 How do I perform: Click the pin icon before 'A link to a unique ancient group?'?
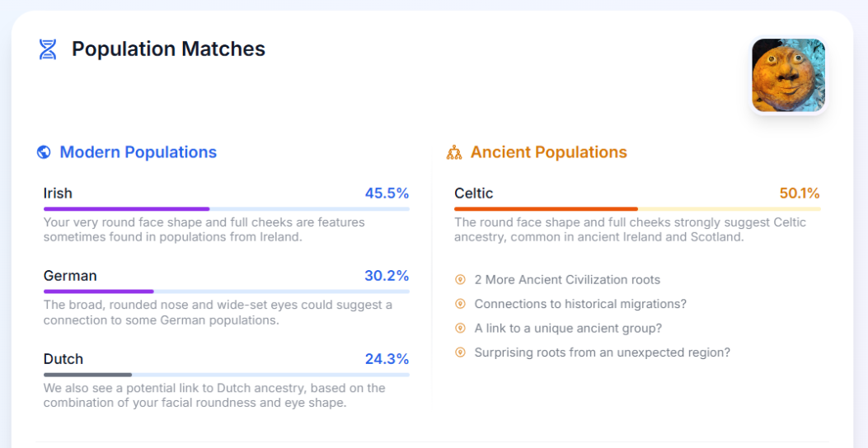pos(460,329)
